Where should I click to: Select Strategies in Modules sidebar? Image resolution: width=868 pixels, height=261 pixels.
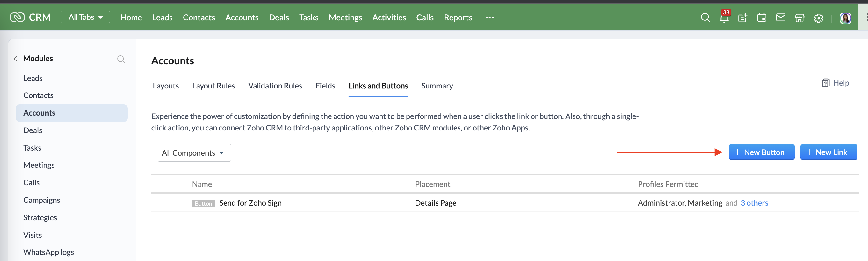point(40,218)
